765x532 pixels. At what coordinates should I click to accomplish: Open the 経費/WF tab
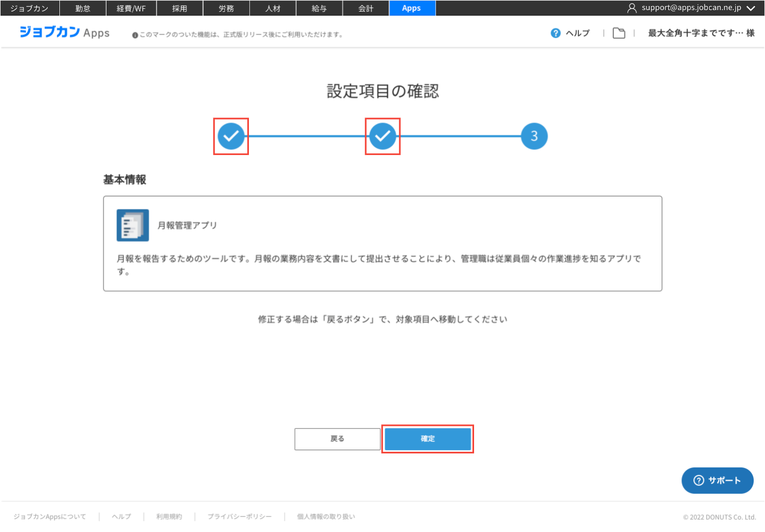[131, 8]
